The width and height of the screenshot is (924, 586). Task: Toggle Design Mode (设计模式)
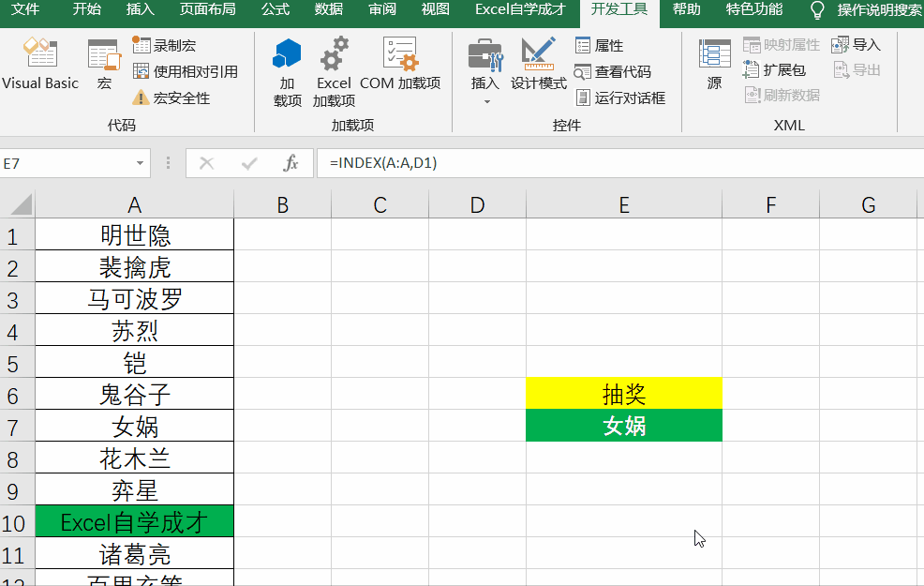pos(539,64)
